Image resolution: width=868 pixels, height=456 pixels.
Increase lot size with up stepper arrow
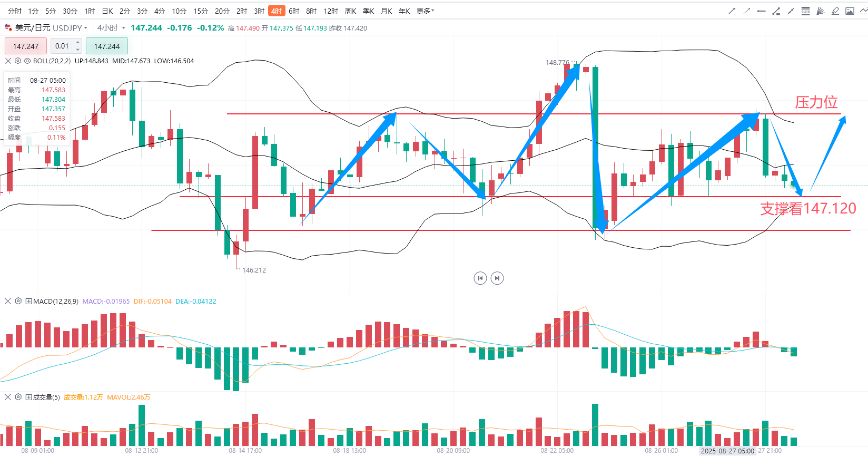[x=78, y=42]
